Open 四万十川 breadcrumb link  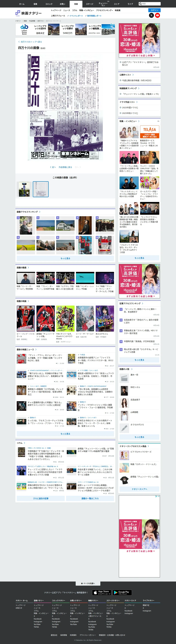[x=40, y=21]
